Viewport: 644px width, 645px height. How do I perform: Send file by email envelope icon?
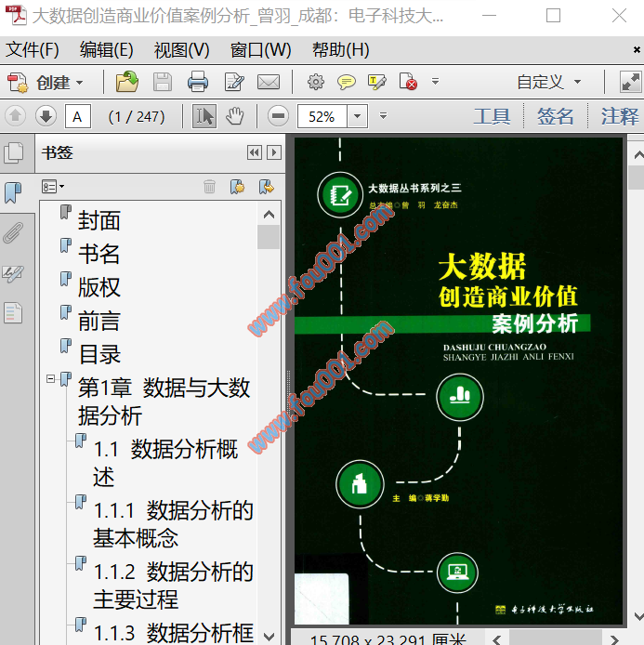pos(269,82)
